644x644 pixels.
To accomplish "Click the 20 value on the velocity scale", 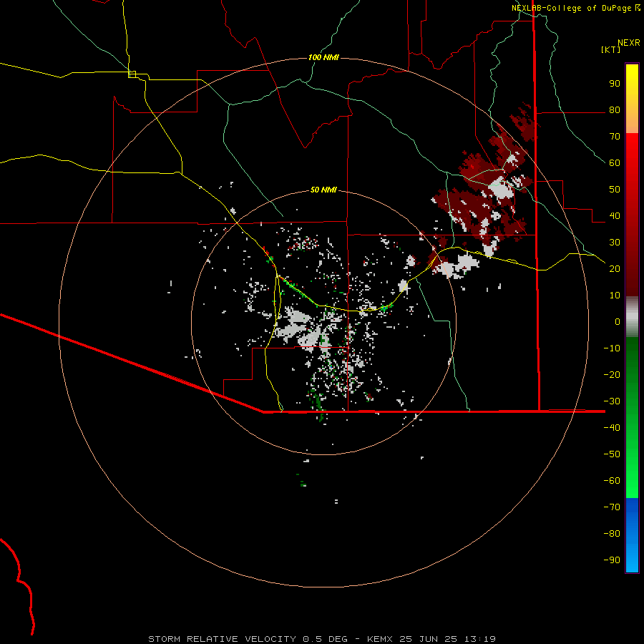I will [615, 268].
